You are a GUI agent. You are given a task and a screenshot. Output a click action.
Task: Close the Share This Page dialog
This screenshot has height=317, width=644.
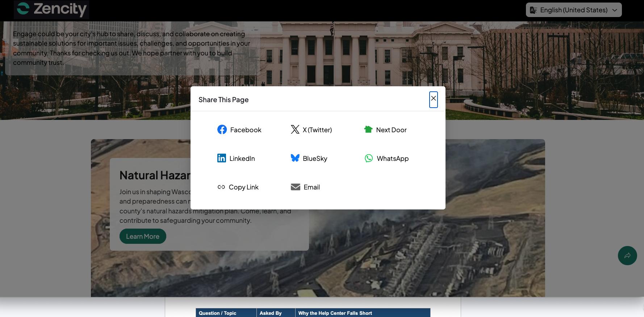(x=433, y=99)
